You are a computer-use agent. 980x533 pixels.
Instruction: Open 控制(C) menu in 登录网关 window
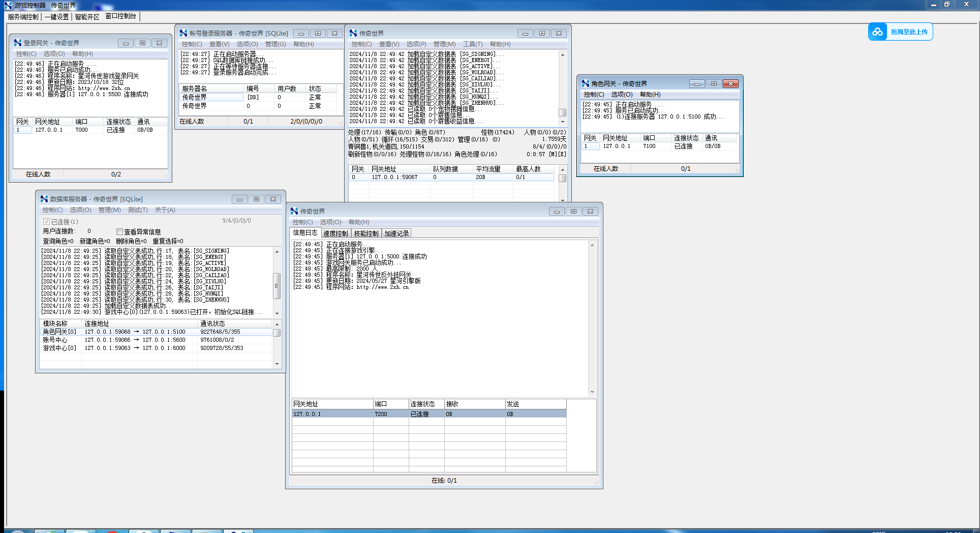tap(26, 54)
